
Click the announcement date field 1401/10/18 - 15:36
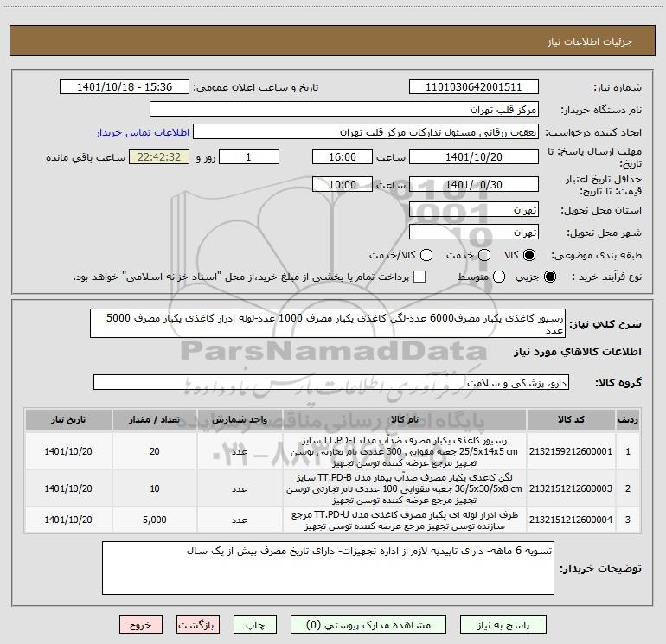pos(125,87)
